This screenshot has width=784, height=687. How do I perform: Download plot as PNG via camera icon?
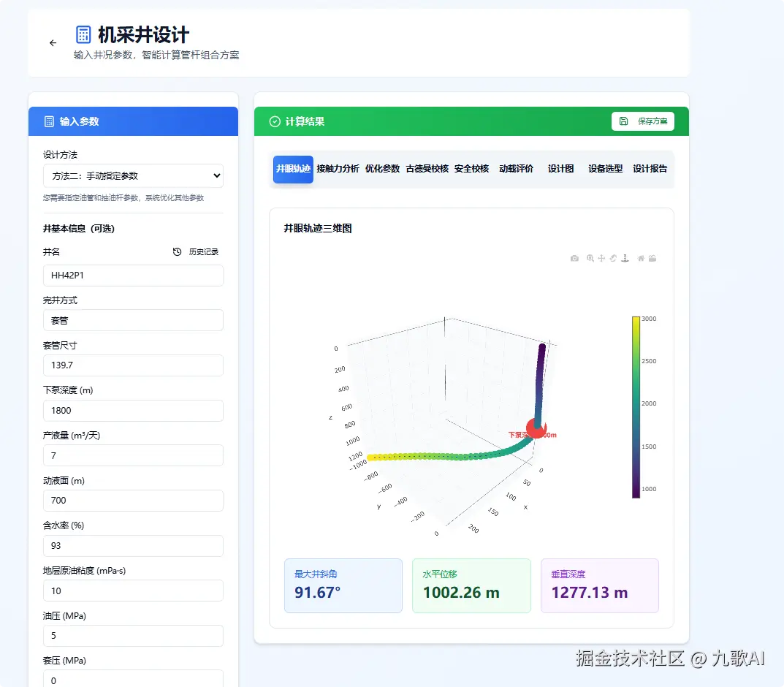(x=574, y=258)
